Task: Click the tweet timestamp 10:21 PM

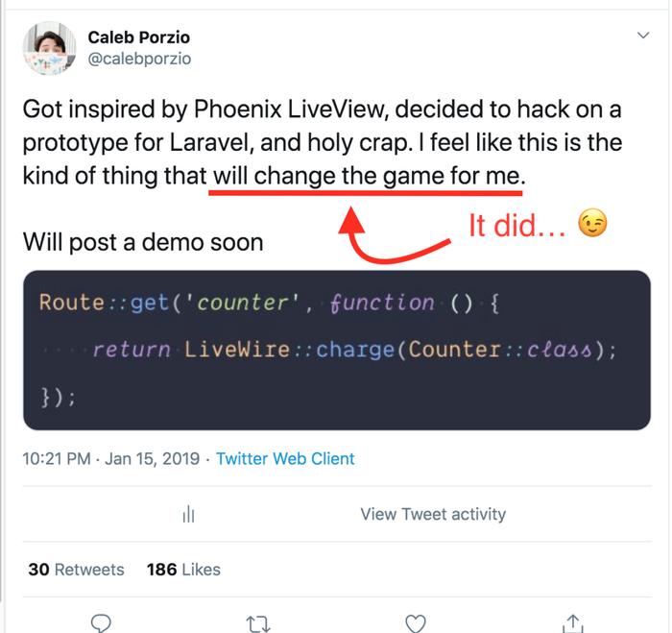Action: (x=57, y=458)
